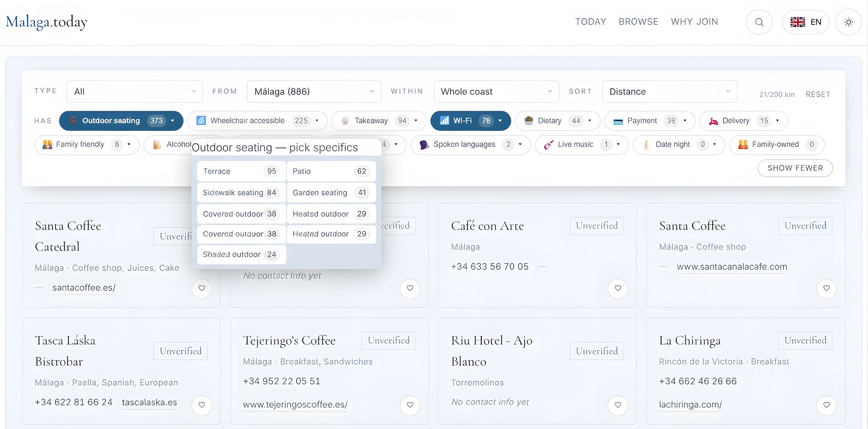Screen dimensions: 868x429
Task: Open the Within dropdown Whole coast
Action: pos(496,92)
